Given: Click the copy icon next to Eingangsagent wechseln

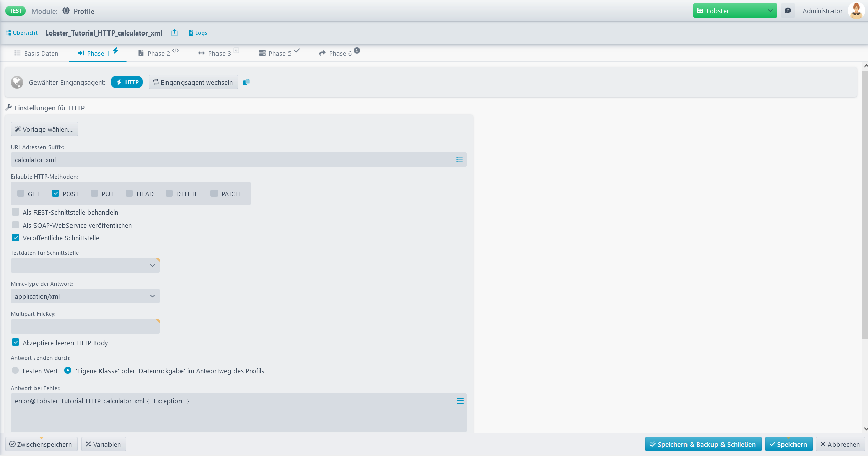Looking at the screenshot, I should tap(246, 82).
